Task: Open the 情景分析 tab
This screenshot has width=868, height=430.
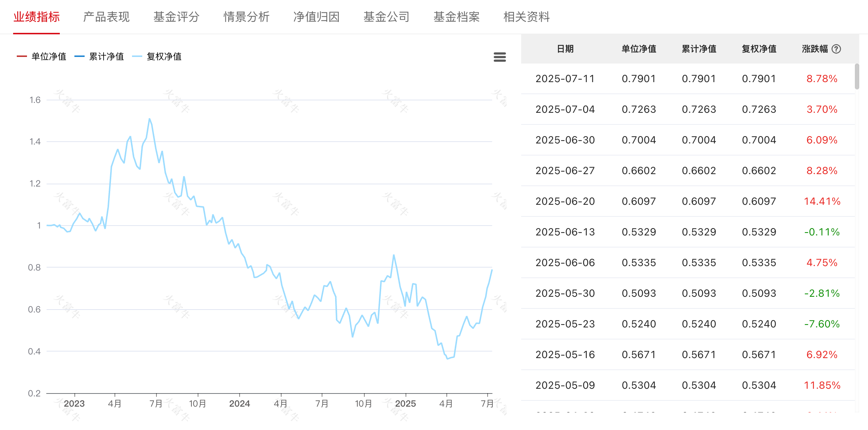Action: point(246,17)
